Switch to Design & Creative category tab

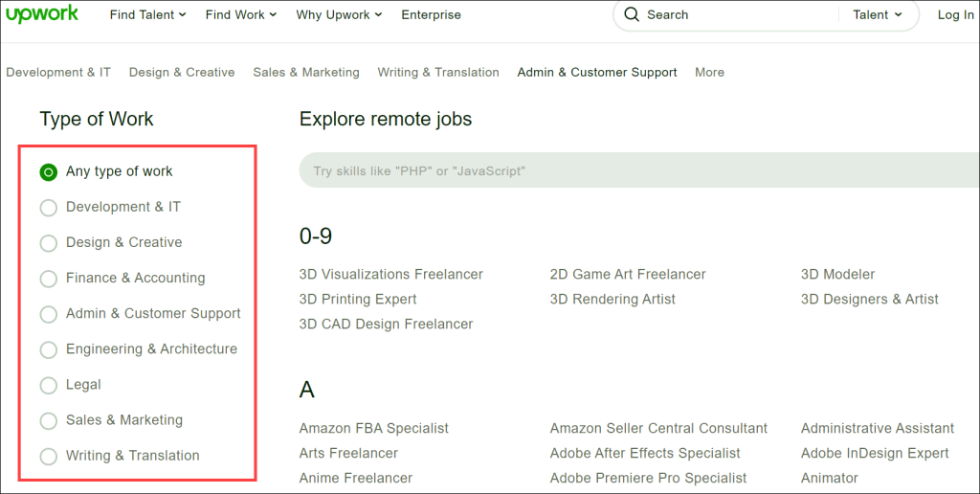pyautogui.click(x=182, y=72)
